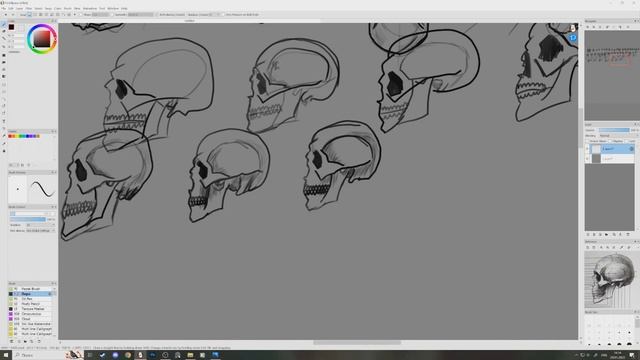Select the topmost brush in brush list
Viewport: 640px width, 360px height.
coord(30,289)
